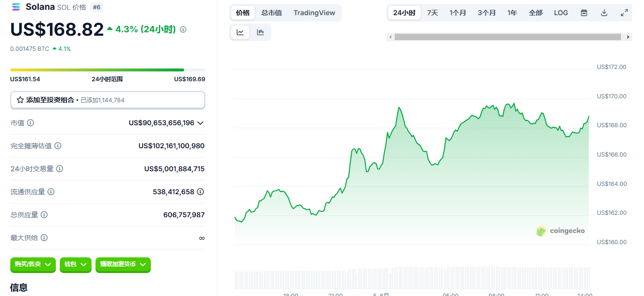Click 606,757,987 total supply value
The width and height of the screenshot is (644, 296).
184,215
